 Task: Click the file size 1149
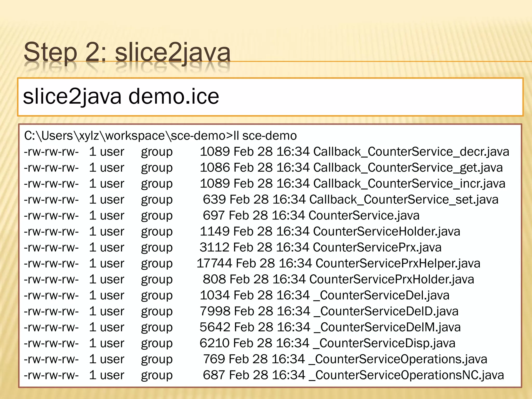(x=215, y=231)
